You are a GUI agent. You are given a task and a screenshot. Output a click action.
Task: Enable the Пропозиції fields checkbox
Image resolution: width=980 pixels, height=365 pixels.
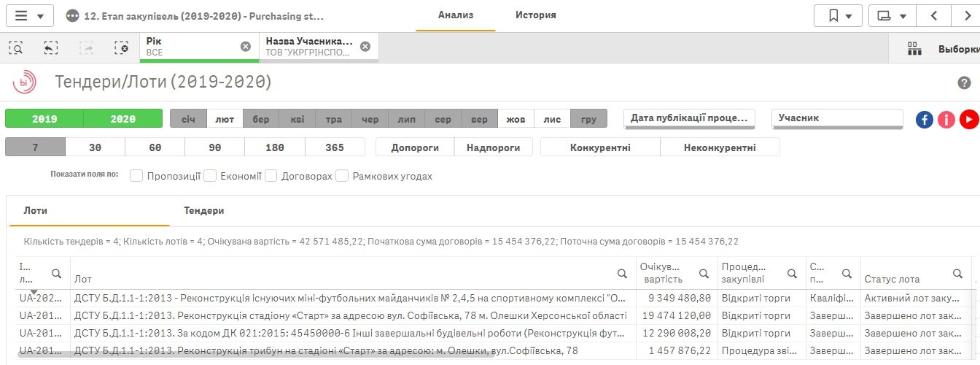pyautogui.click(x=136, y=176)
